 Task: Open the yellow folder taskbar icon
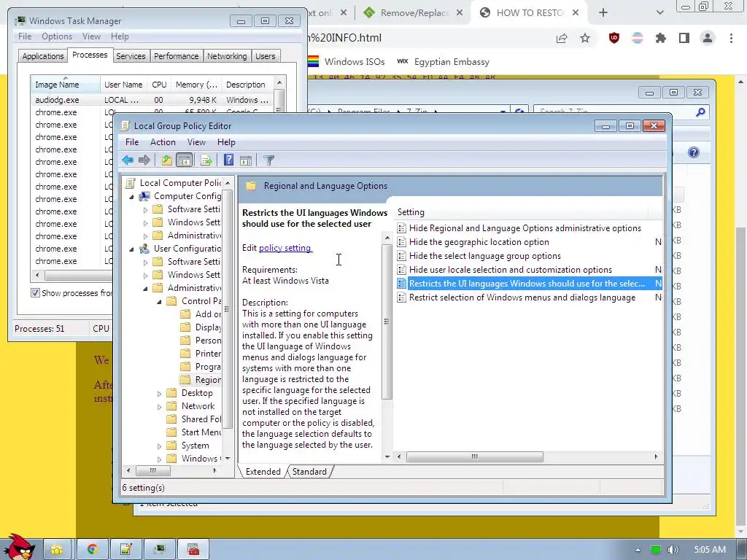tap(57, 550)
